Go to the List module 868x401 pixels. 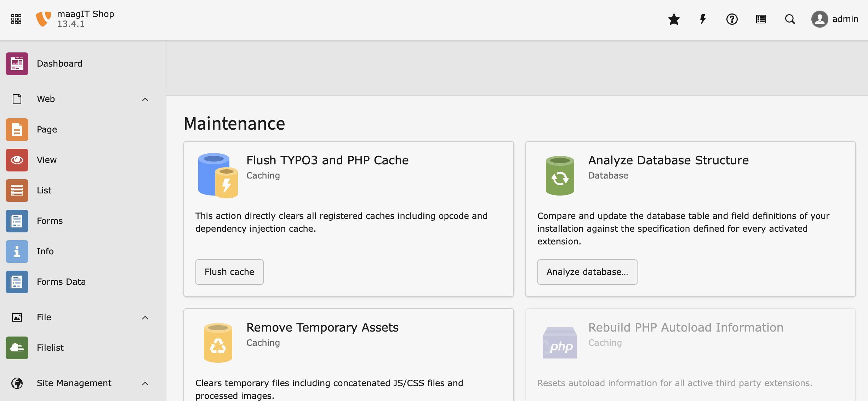44,191
